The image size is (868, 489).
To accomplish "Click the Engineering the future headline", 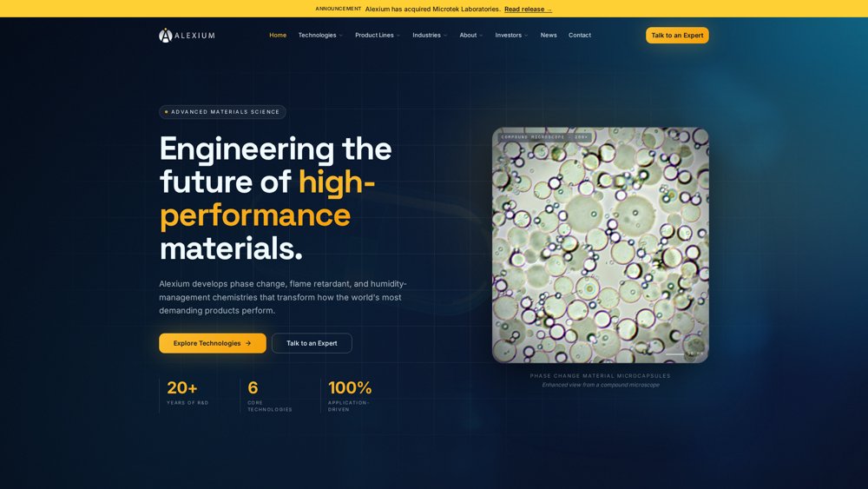I will [282, 198].
